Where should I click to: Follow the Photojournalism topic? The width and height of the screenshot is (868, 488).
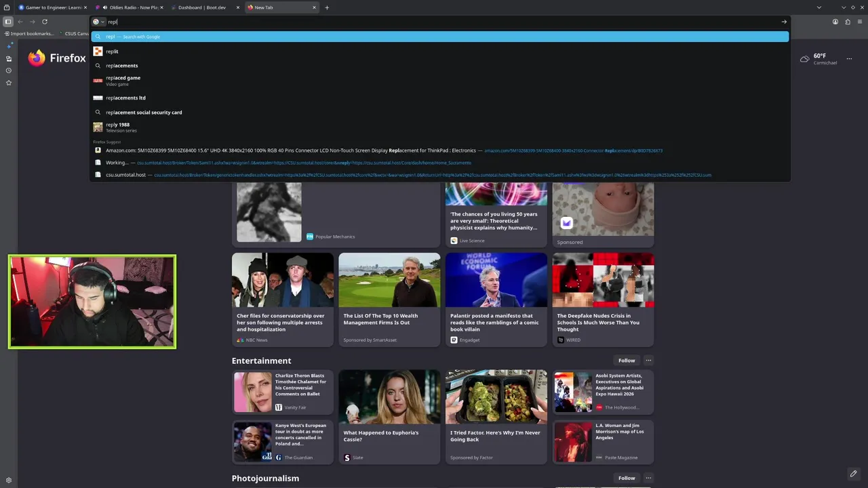click(627, 478)
